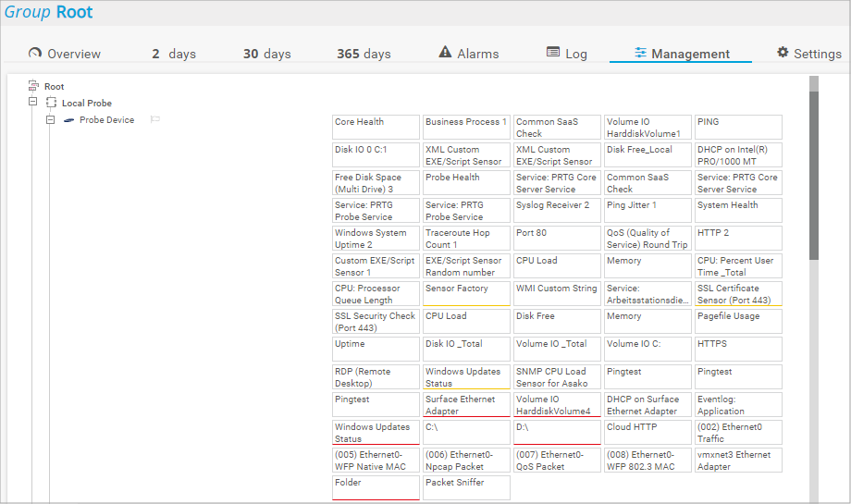Click the Root group tree icon
851x504 pixels.
click(x=34, y=86)
